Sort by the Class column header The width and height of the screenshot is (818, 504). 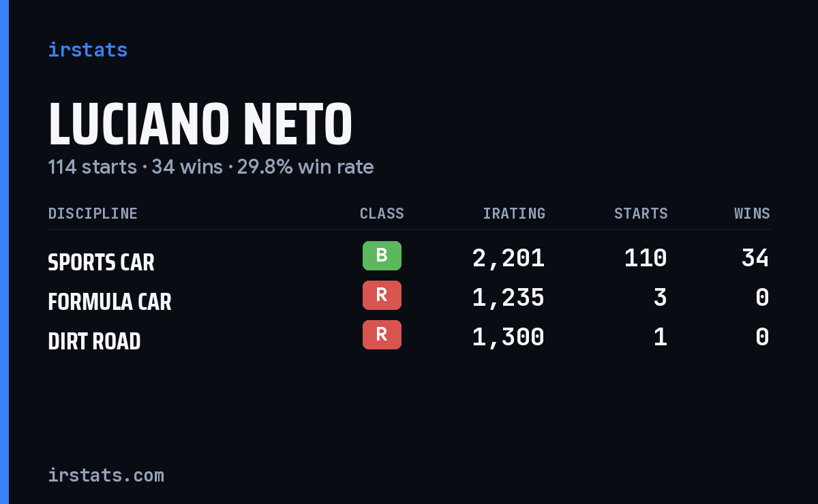tap(382, 213)
